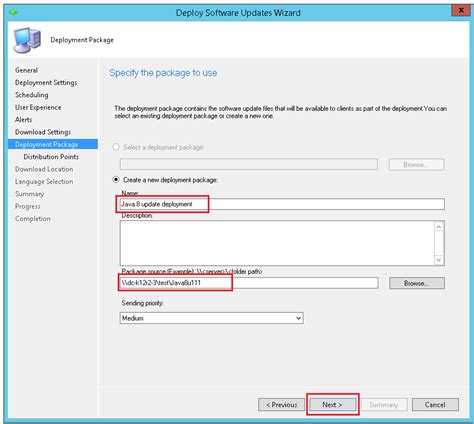Select Download Location in the sidebar
Screen dimensions: 474x424
coord(44,169)
